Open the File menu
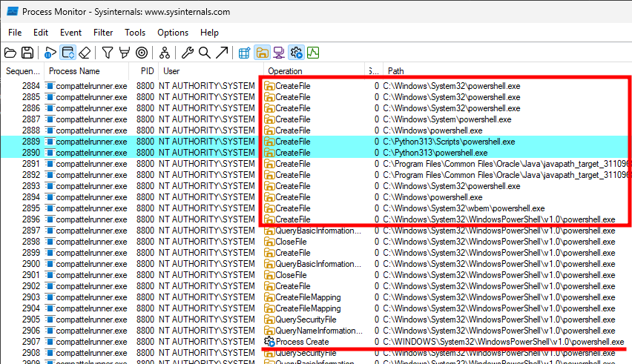Screen dimensions: 632x364 (x=15, y=33)
